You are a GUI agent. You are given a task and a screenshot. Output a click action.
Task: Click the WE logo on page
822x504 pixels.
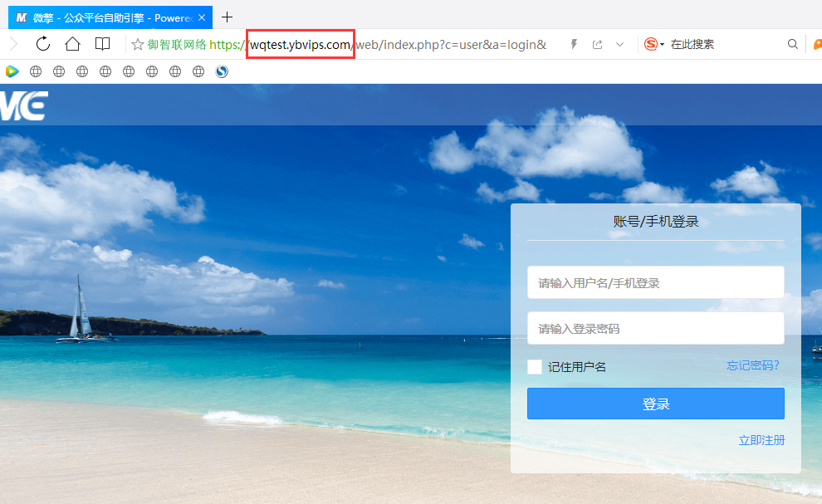pyautogui.click(x=24, y=106)
